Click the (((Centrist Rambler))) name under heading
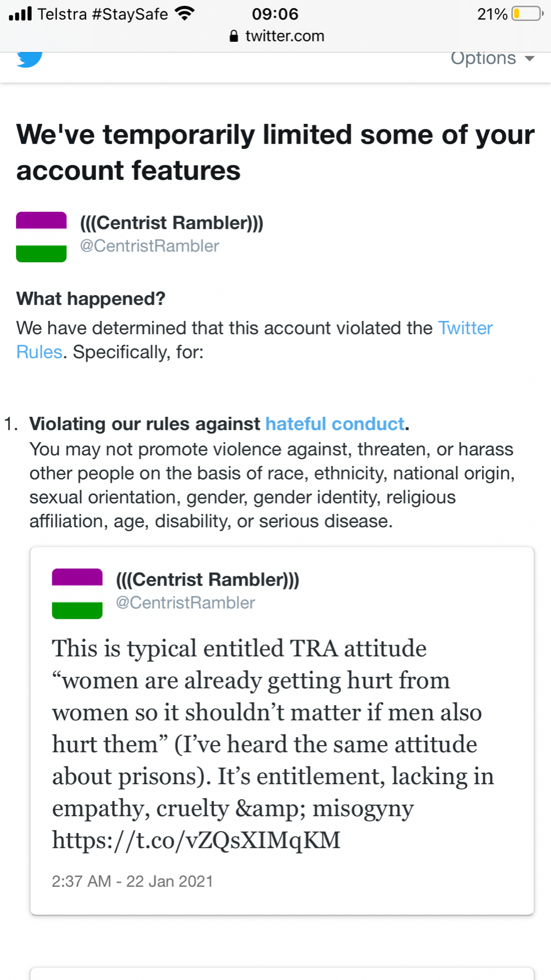The height and width of the screenshot is (980, 551). (x=172, y=223)
